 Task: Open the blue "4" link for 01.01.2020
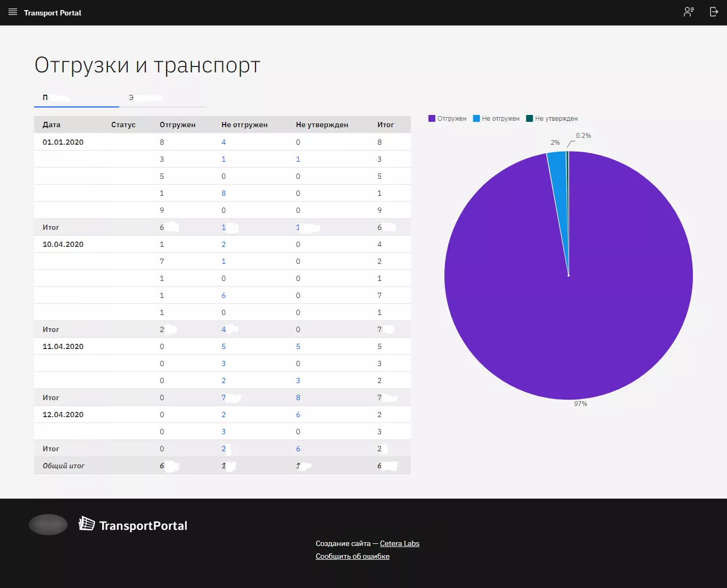224,142
